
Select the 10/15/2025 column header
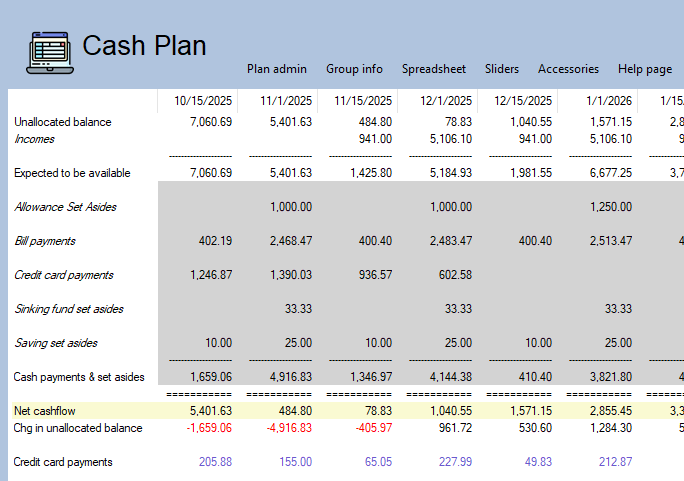203,101
